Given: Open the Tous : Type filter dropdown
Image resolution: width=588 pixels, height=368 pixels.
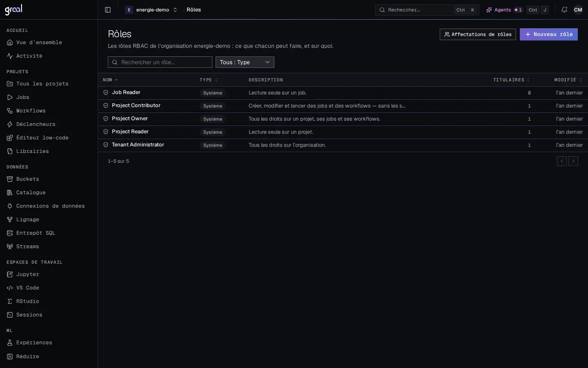Looking at the screenshot, I should (245, 62).
